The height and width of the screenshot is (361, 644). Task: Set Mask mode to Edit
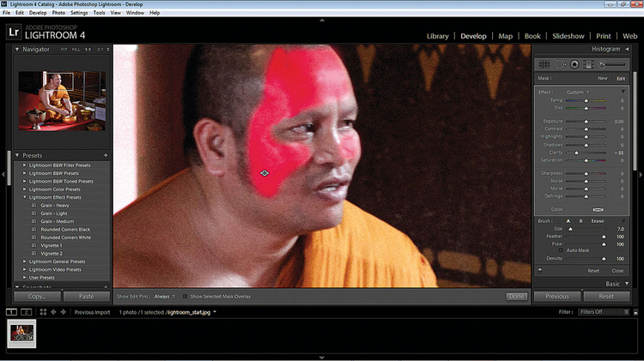(621, 78)
